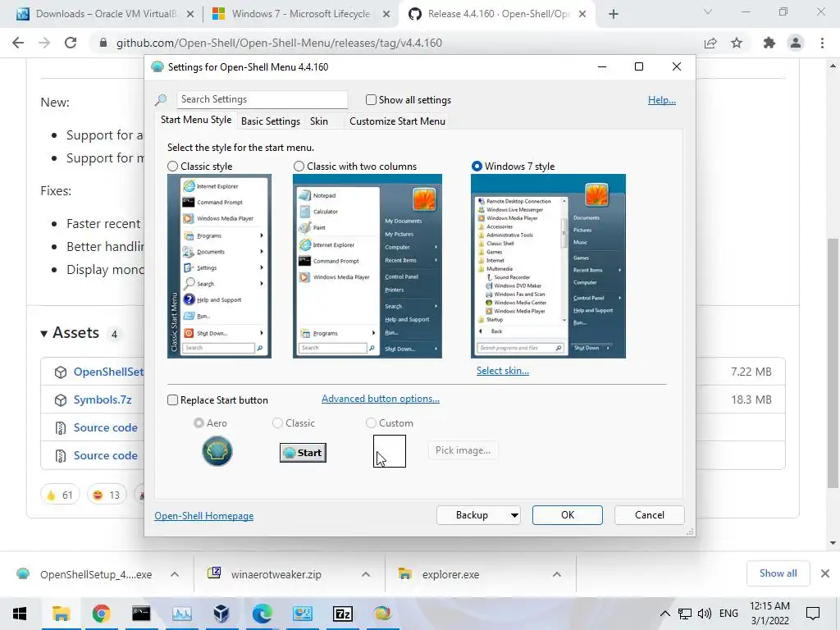Viewport: 840px width, 630px height.
Task: Click the github.com address bar URL
Action: (279, 43)
